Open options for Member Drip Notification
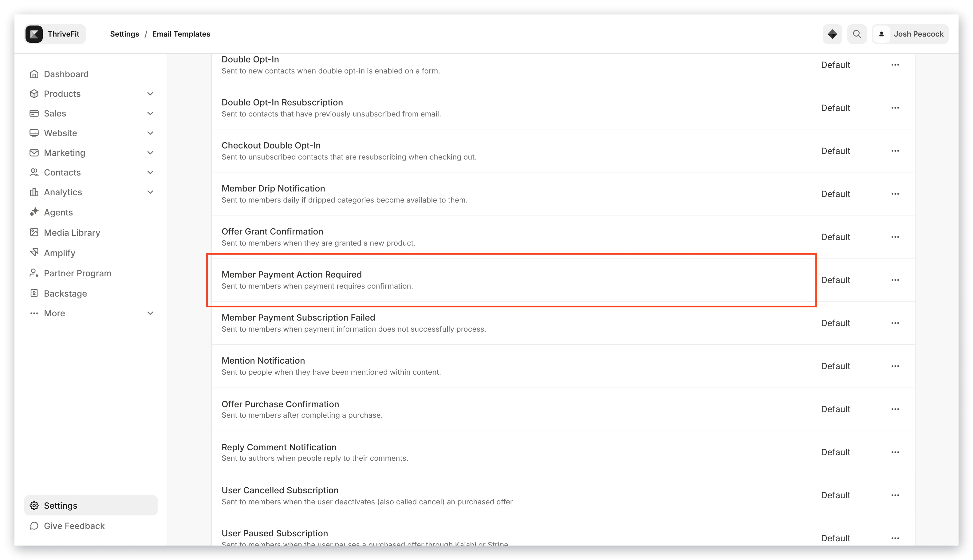This screenshot has height=560, width=973. (x=895, y=194)
